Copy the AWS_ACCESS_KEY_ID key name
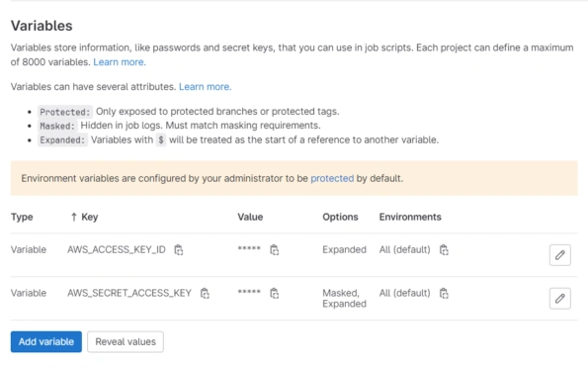The image size is (588, 367). tap(179, 250)
